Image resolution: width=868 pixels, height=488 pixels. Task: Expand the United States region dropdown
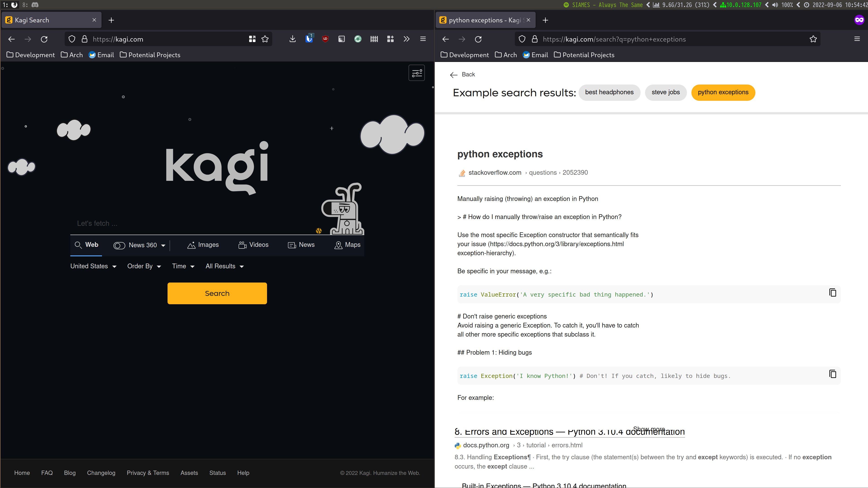(93, 266)
